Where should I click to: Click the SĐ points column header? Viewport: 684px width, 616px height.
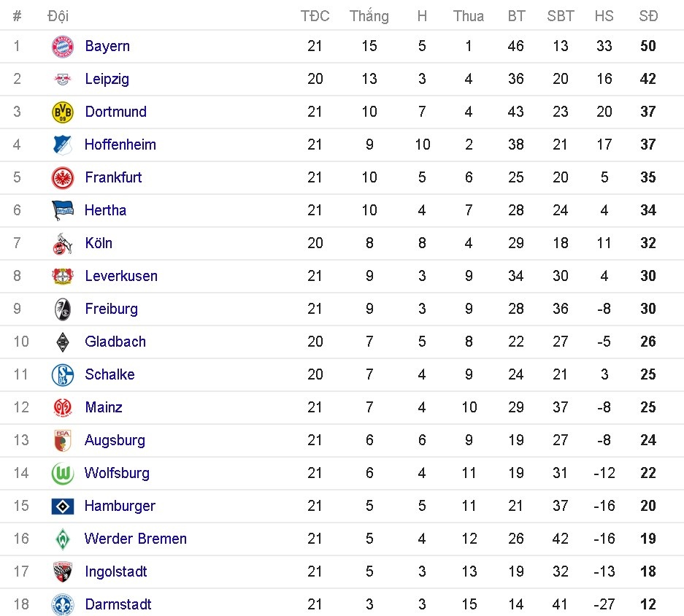click(648, 15)
